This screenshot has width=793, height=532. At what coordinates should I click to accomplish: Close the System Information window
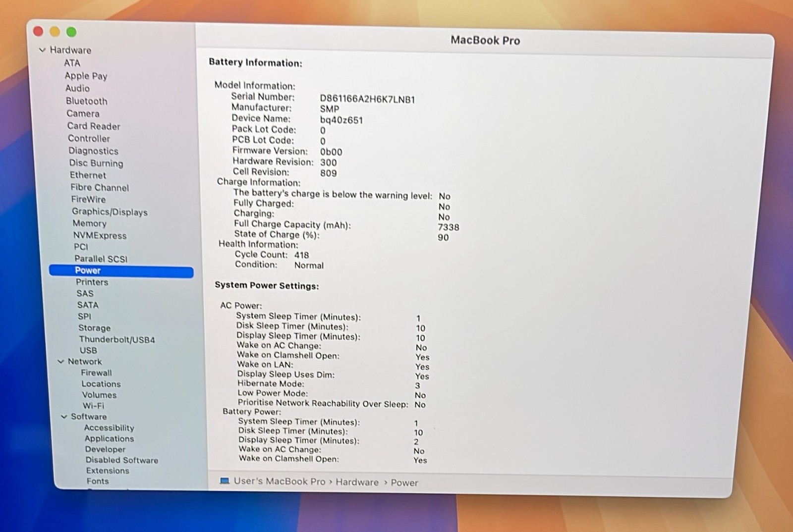[x=38, y=32]
